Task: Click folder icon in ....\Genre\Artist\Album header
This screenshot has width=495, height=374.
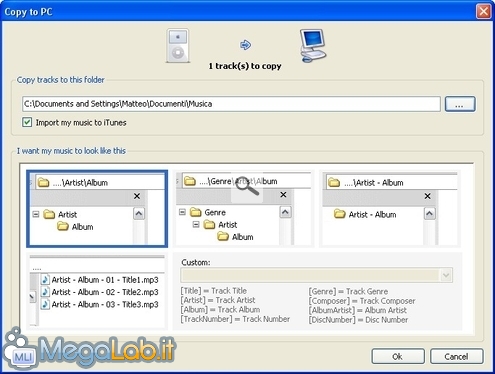Action: [x=190, y=181]
